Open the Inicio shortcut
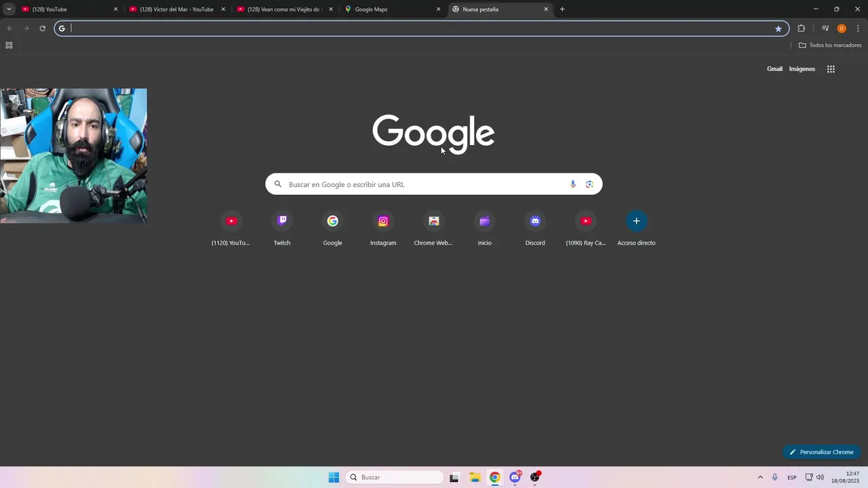Viewport: 868px width, 488px height. click(484, 229)
